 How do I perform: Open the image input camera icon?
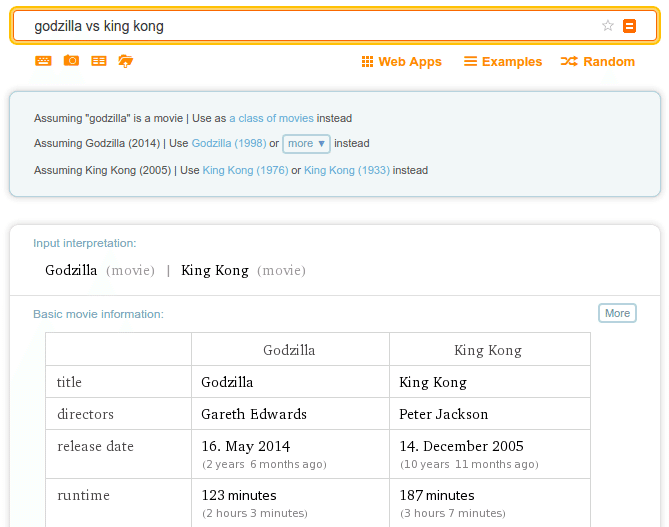coord(71,61)
